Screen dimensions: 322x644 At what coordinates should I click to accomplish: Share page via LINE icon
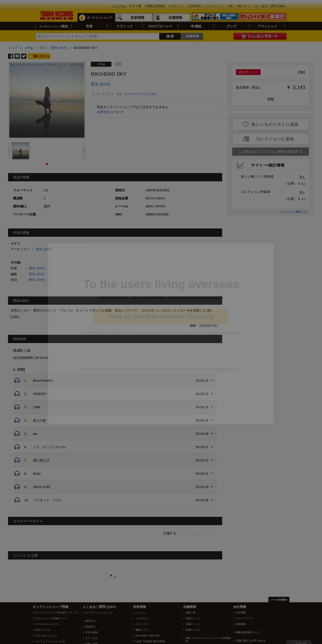(17, 56)
